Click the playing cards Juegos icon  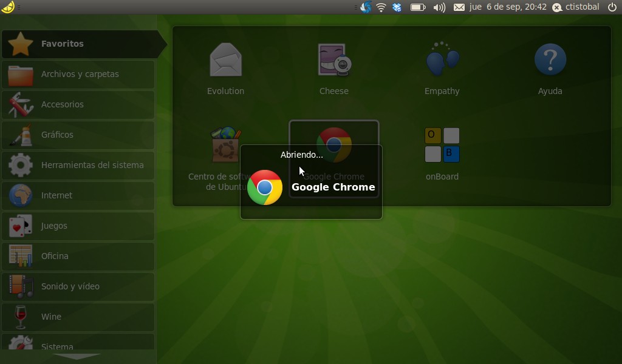coord(21,226)
